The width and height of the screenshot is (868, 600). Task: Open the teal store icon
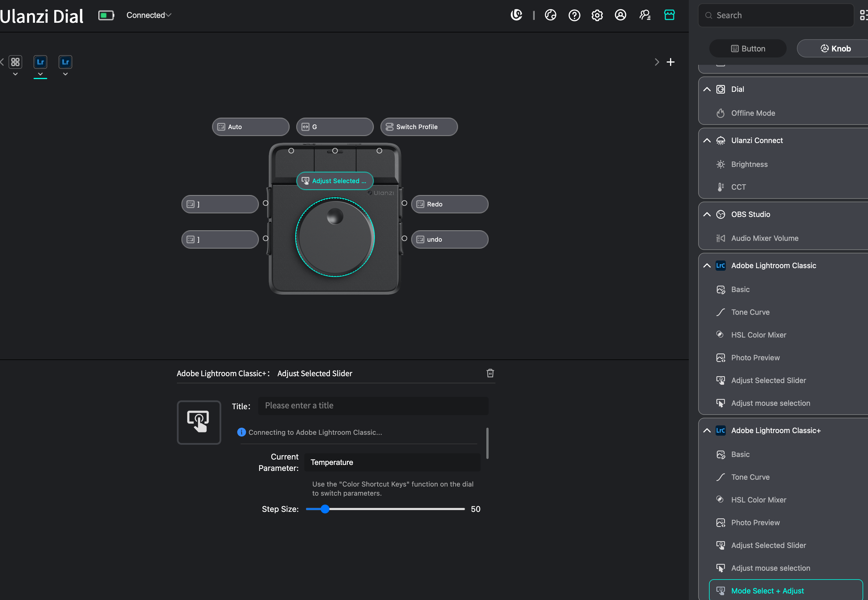pos(669,15)
